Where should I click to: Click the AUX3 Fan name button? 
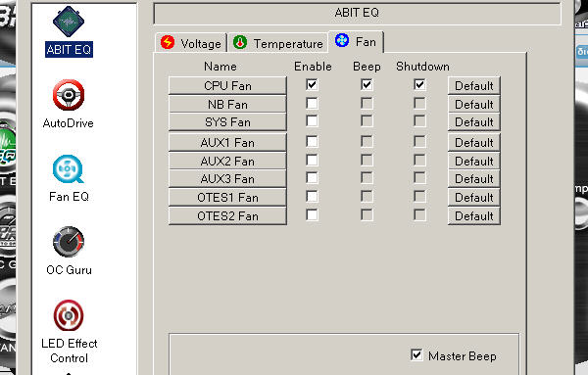[227, 179]
